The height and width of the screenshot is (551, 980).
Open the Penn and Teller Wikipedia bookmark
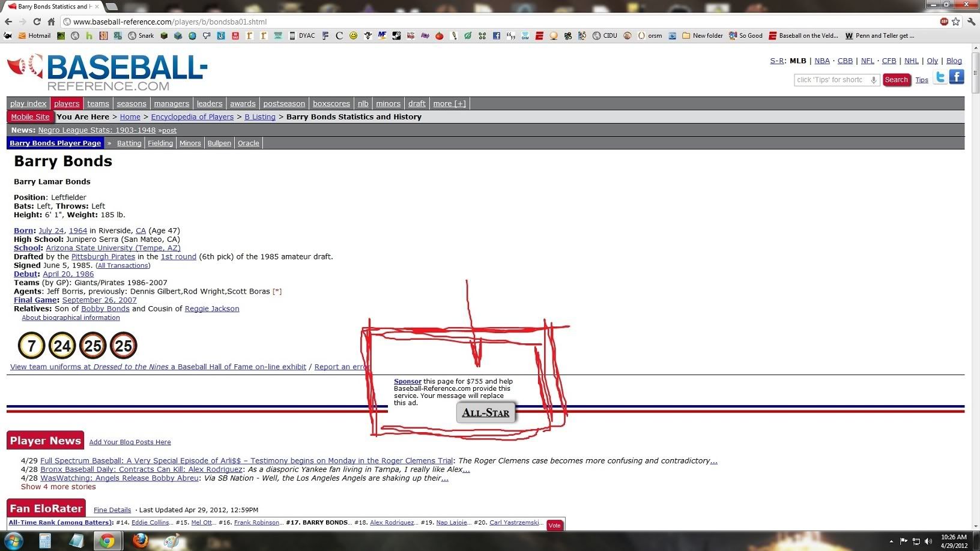point(880,36)
